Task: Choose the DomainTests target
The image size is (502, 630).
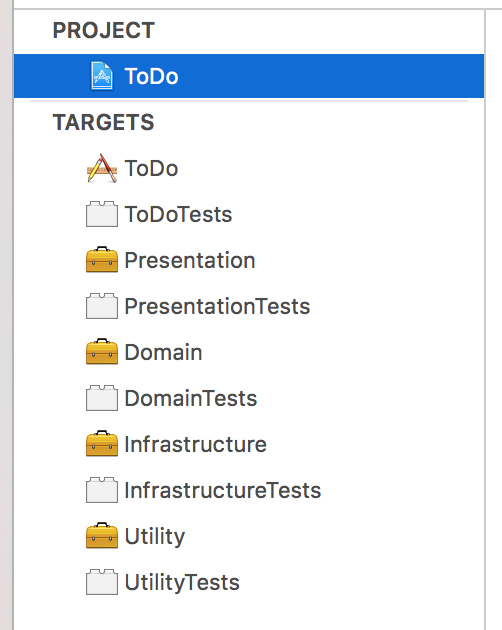Action: click(191, 398)
